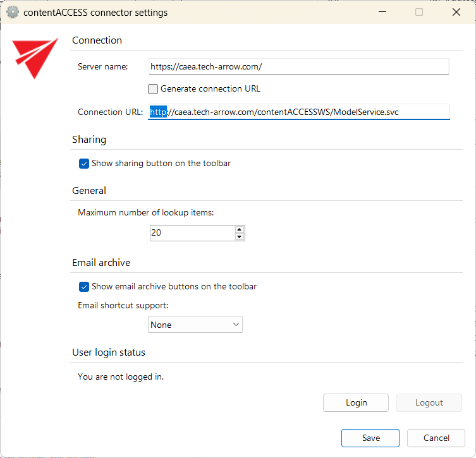Click inside the Connection URL text box
Screen dimensions: 476x458
(x=298, y=112)
